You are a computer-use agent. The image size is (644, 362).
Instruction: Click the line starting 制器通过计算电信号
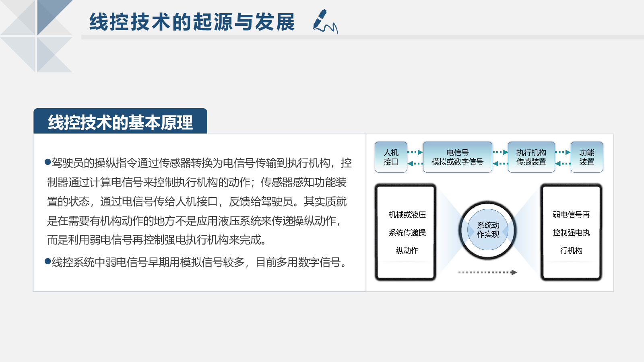197,182
